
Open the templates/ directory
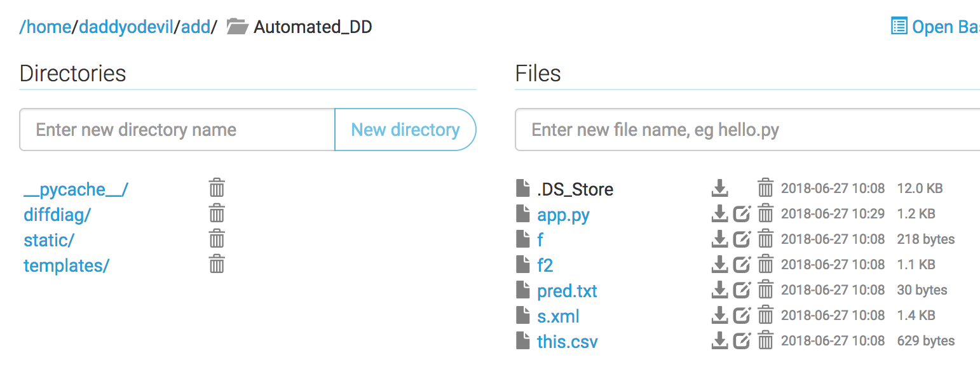pyautogui.click(x=66, y=265)
